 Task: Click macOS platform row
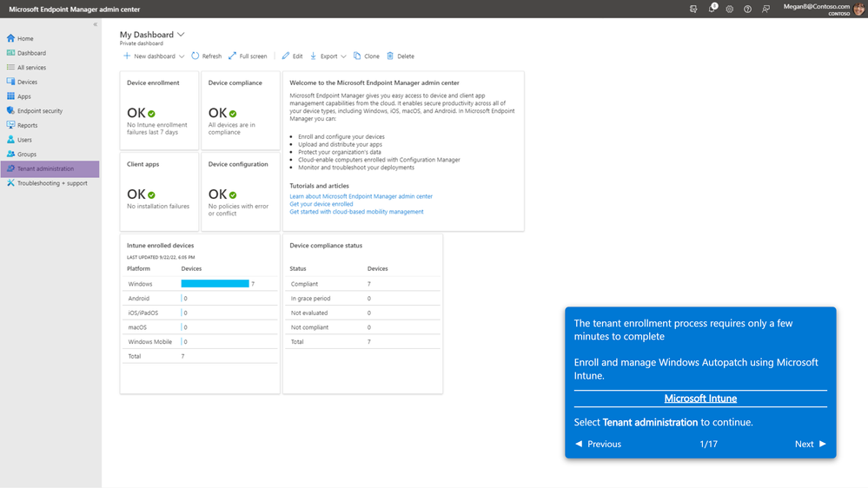200,327
